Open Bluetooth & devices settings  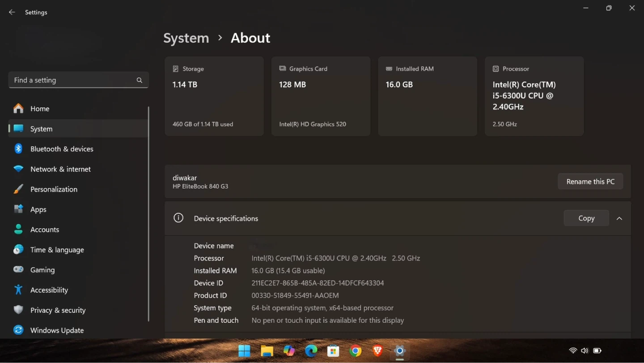click(78, 149)
